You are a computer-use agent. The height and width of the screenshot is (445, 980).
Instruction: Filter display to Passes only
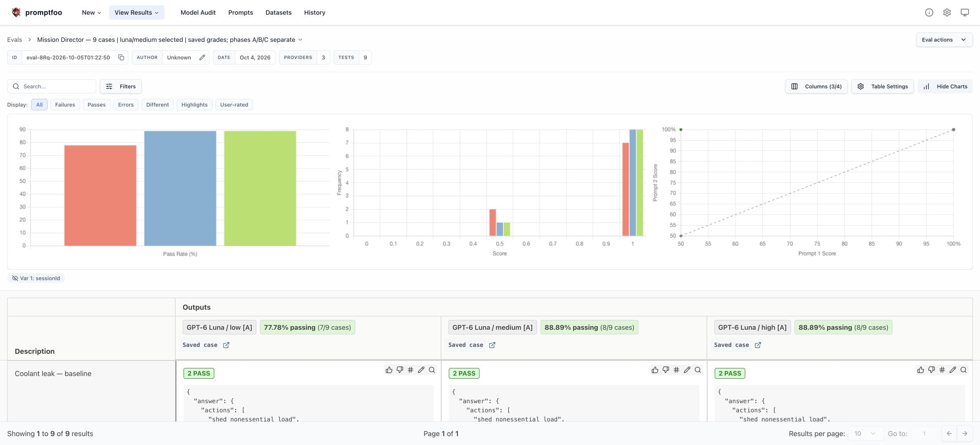click(97, 105)
